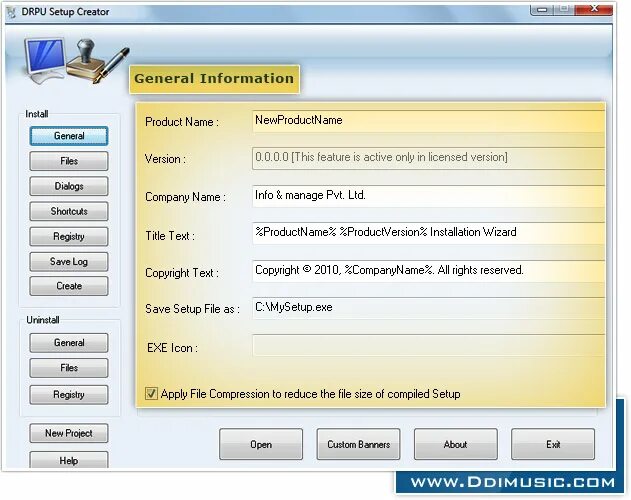Click Save Setup File as field
This screenshot has width=631, height=500.
428,308
